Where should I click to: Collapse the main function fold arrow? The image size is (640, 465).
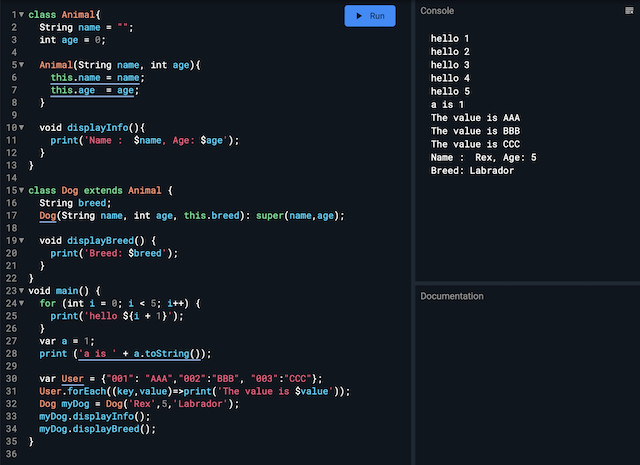(22, 291)
